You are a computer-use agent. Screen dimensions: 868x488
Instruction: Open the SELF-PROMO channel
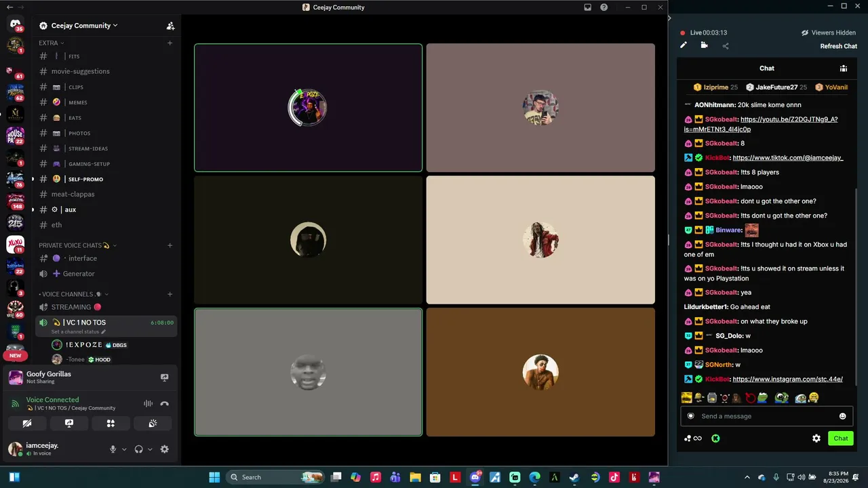[106, 179]
